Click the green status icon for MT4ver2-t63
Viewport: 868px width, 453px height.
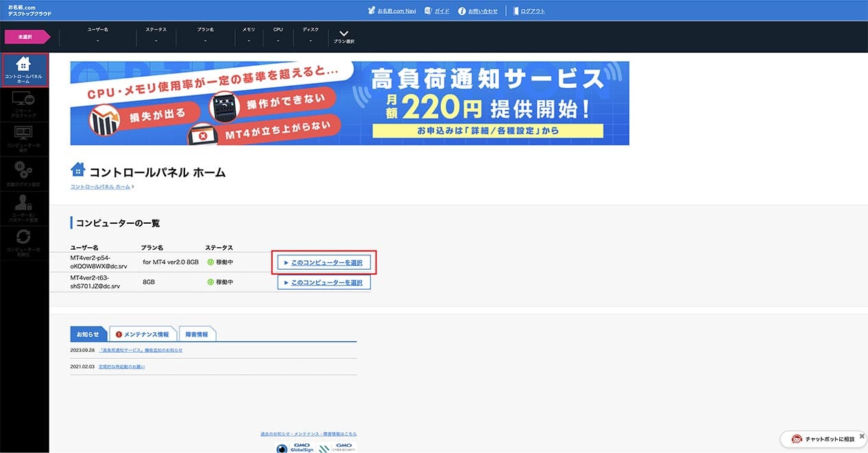click(211, 282)
